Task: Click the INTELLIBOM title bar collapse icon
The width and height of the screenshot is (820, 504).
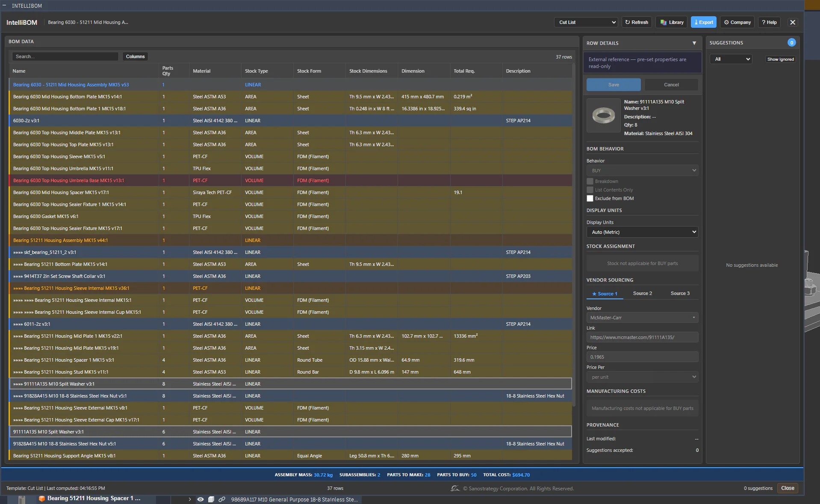Action: [x=4, y=6]
